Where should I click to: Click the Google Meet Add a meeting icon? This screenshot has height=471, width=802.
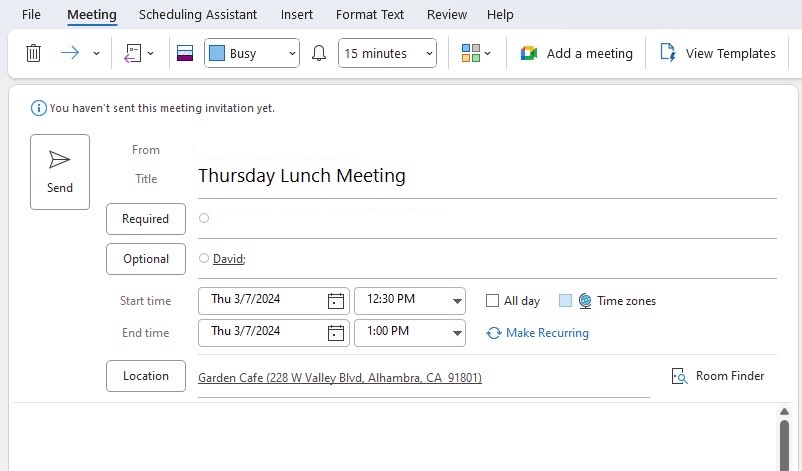pyautogui.click(x=529, y=53)
